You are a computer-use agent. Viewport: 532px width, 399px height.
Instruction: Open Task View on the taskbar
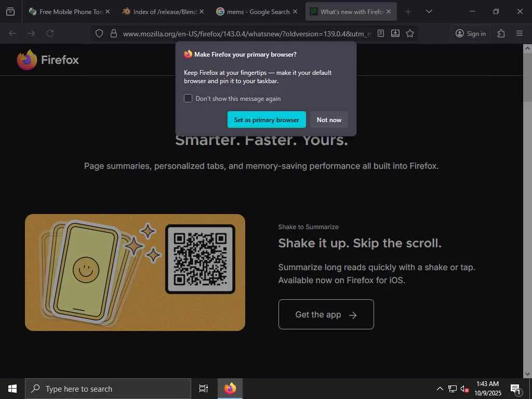(x=204, y=389)
